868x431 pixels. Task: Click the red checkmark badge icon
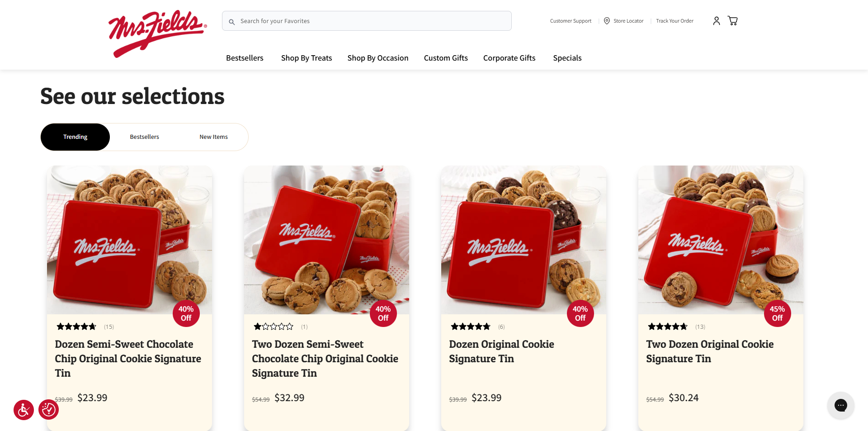pyautogui.click(x=48, y=410)
